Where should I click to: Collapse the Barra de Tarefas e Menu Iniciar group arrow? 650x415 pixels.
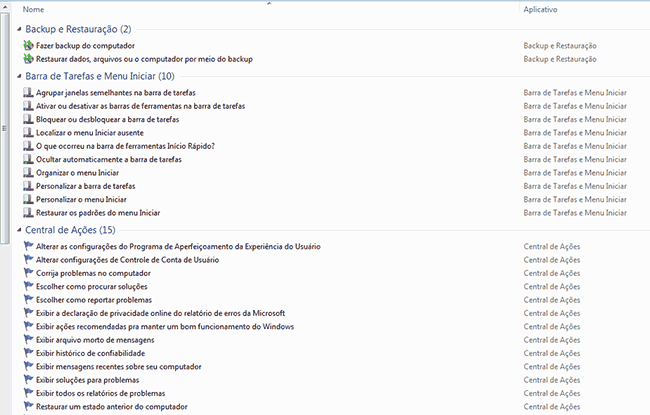19,76
